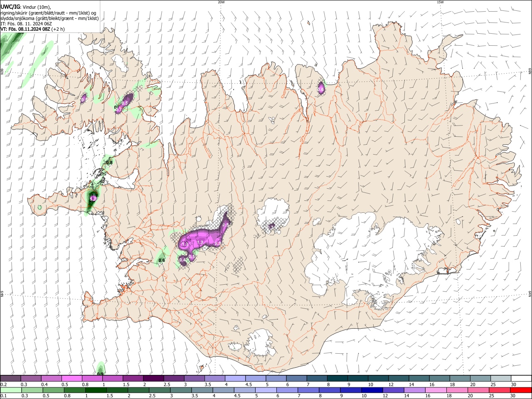Viewport: 532px width, 399px height.
Task: Click the white 30 swatch ending the upper legend row
Action: point(521,378)
